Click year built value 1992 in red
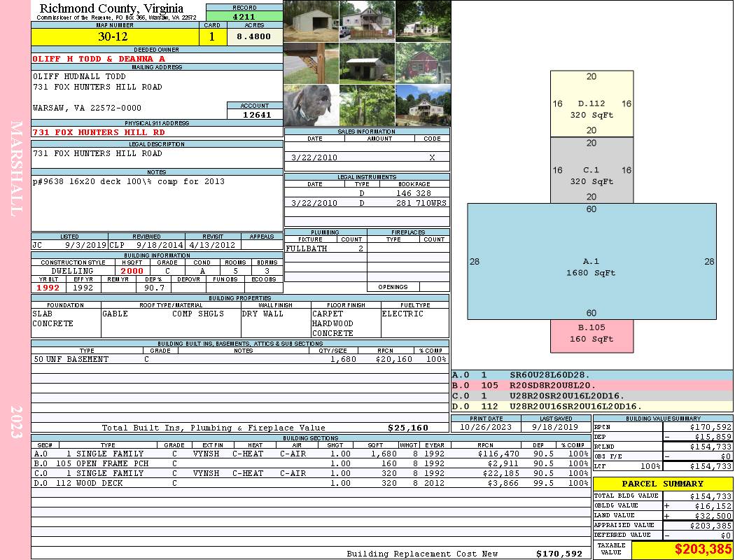The image size is (735, 560). click(x=48, y=288)
